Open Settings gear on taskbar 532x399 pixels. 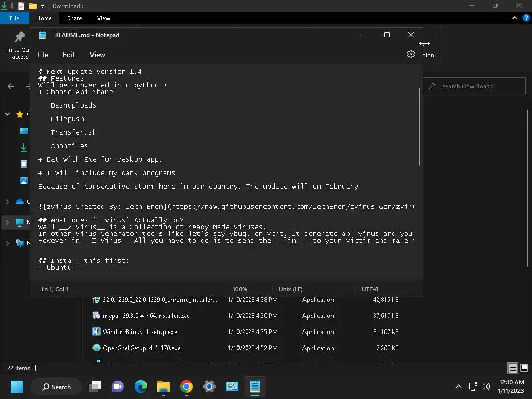tap(209, 387)
